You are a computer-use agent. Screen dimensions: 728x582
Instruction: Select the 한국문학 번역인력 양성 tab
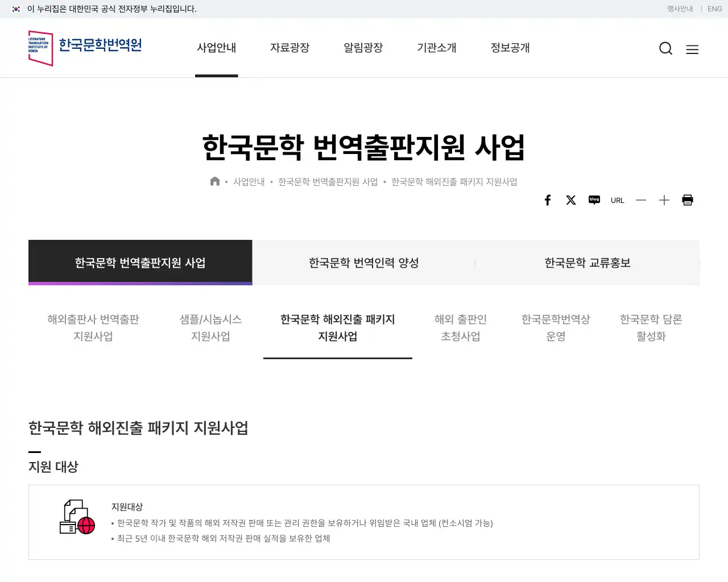(364, 263)
